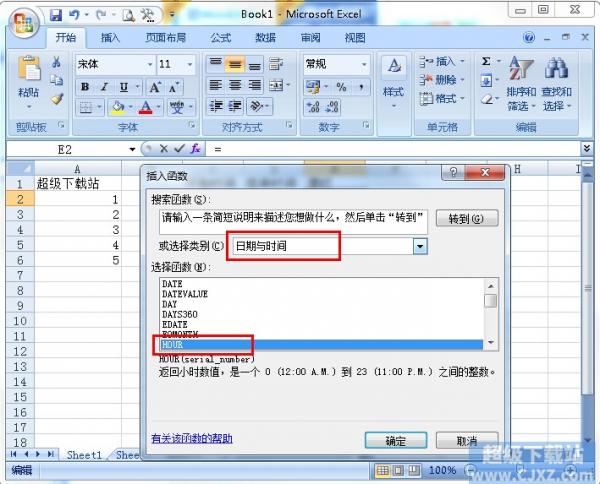Image resolution: width=600 pixels, height=484 pixels.
Task: Align text left
Action: click(x=216, y=86)
